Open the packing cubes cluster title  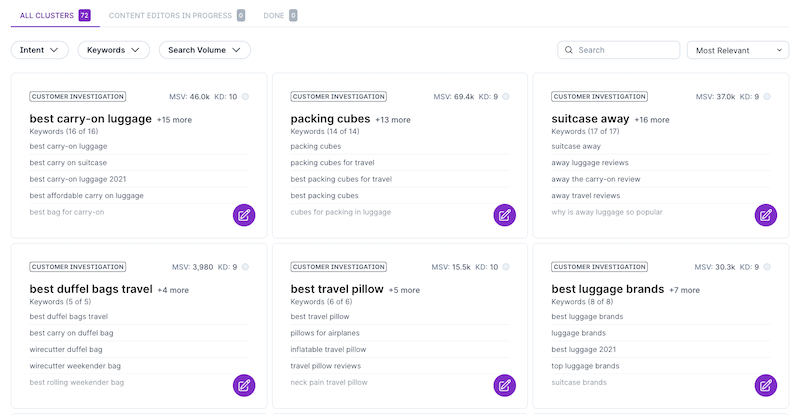tap(330, 119)
